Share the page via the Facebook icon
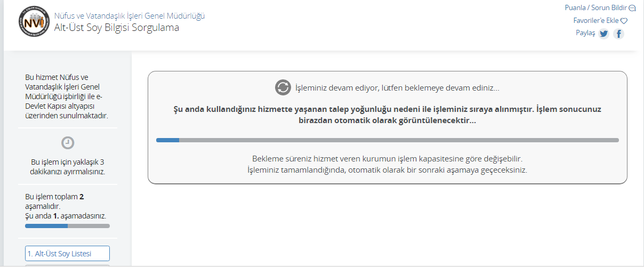 (618, 34)
